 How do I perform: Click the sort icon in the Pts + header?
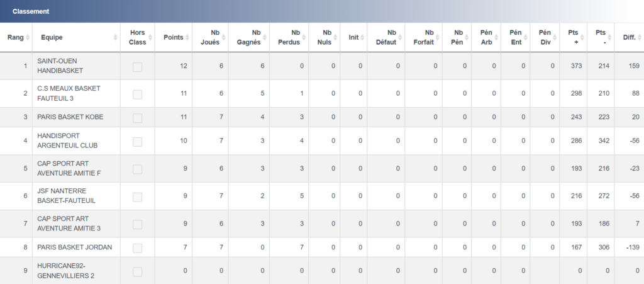[582, 38]
